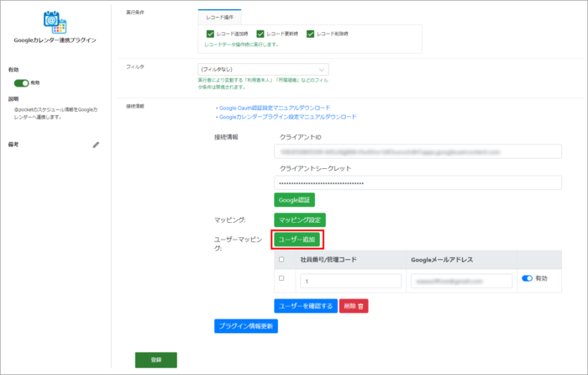Click the Googleメールアドレス input field
Image resolution: width=588 pixels, height=375 pixels.
(x=461, y=281)
